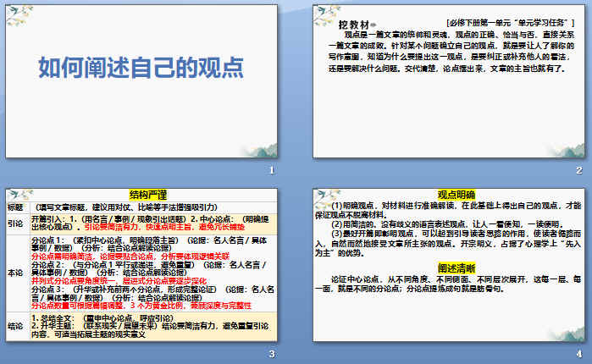Select slide 1 thumbnail titled 如何阐述自己的观点
This screenshot has width=592, height=364.
tap(141, 81)
